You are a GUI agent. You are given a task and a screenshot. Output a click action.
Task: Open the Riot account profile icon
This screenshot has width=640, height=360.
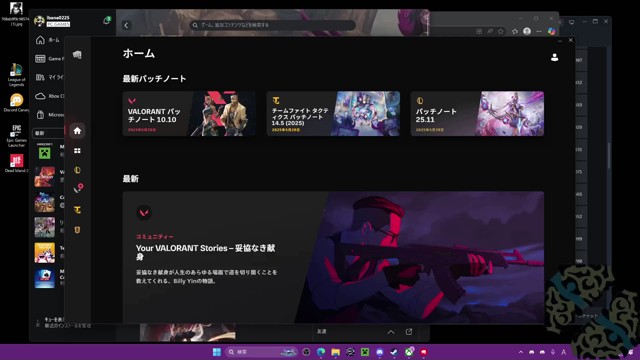pyautogui.click(x=554, y=57)
